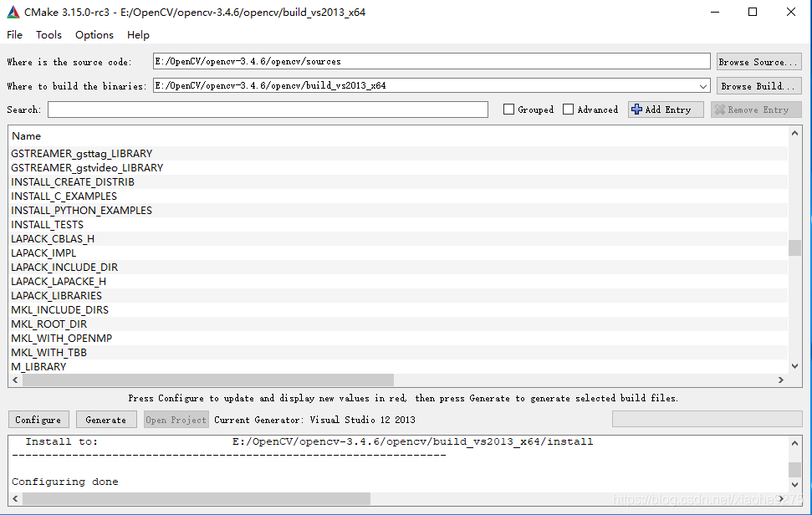Click variable list scroll-left arrow
Image resolution: width=812 pixels, height=515 pixels.
click(15, 380)
